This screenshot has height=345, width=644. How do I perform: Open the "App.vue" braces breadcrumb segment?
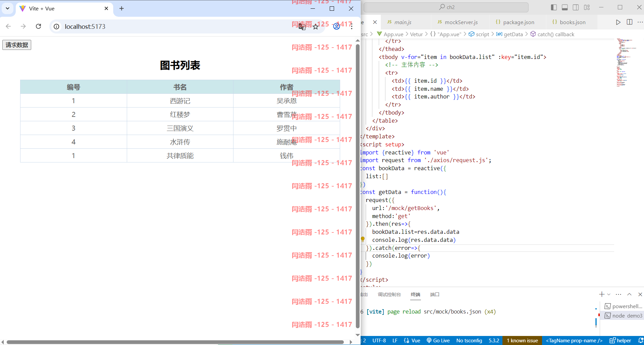click(x=446, y=34)
